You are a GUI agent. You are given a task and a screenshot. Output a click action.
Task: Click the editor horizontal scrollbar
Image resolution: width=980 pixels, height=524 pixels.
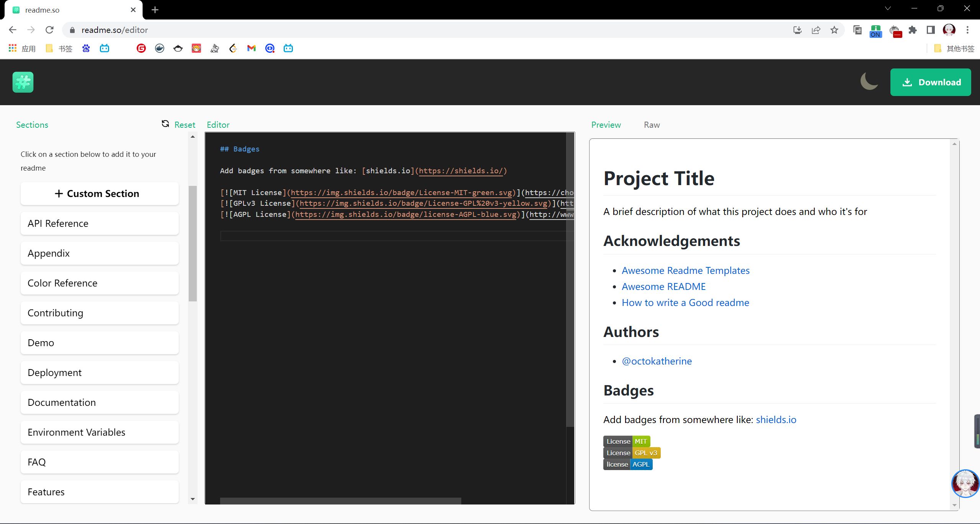340,501
